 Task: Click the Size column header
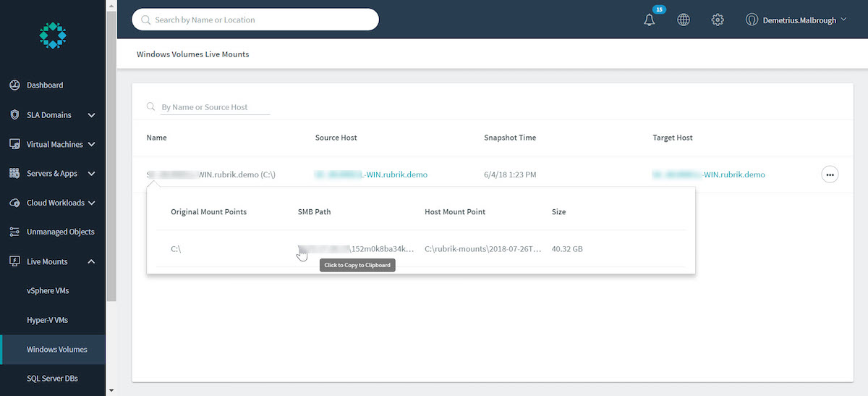pos(558,212)
